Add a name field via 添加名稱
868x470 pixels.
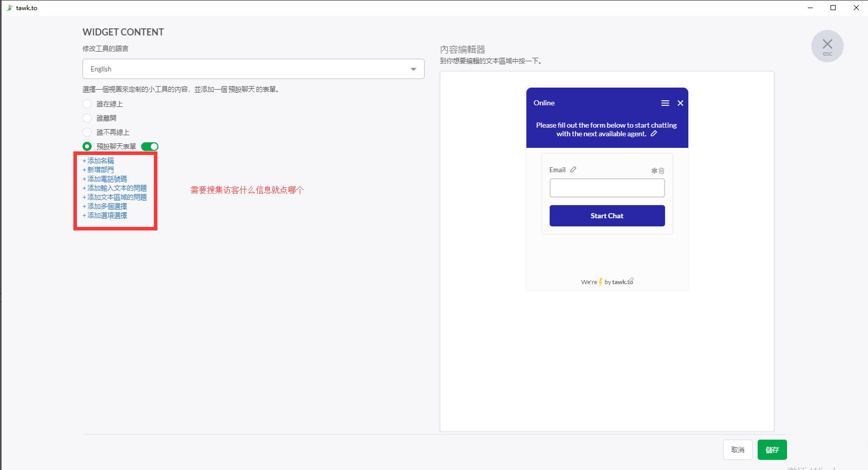click(100, 161)
